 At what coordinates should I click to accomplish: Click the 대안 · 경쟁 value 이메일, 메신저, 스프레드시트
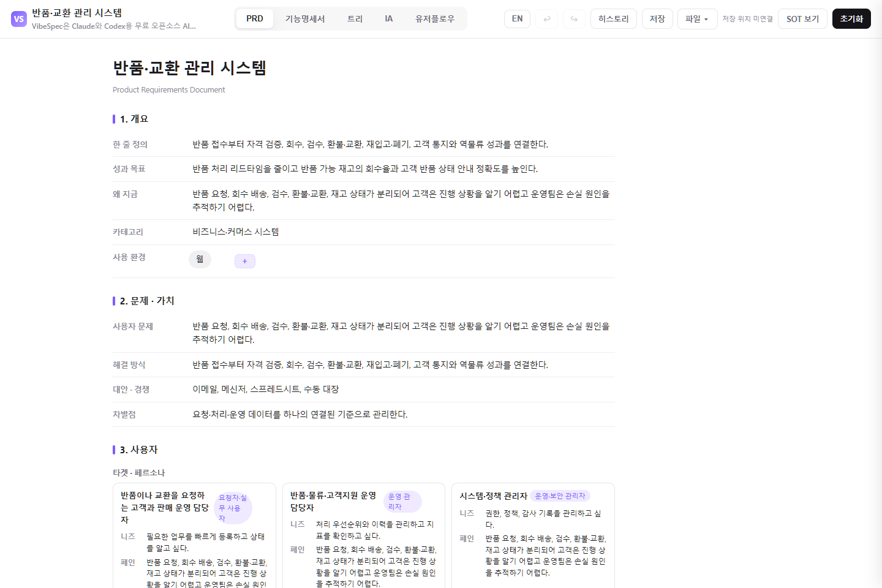(x=266, y=390)
